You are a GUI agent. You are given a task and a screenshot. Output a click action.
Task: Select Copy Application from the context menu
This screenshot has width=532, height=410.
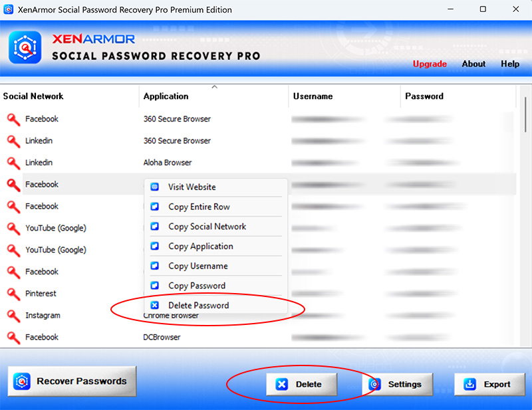pyautogui.click(x=216, y=246)
